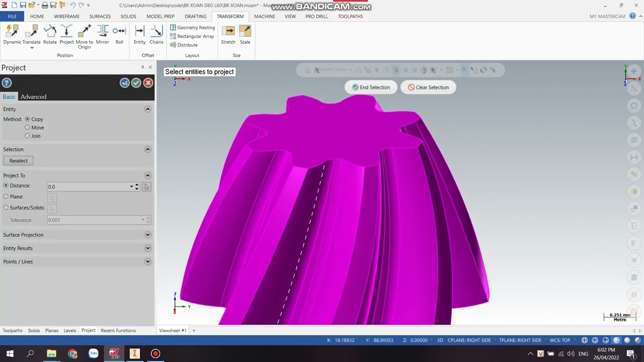This screenshot has width=644, height=362.
Task: Open Windows Start menu
Action: (10, 353)
